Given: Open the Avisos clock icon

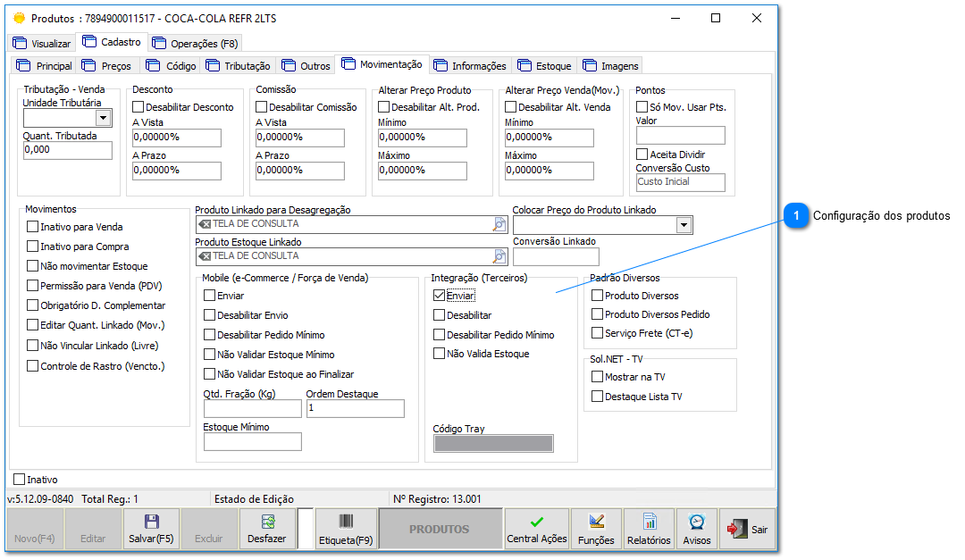Looking at the screenshot, I should [696, 522].
